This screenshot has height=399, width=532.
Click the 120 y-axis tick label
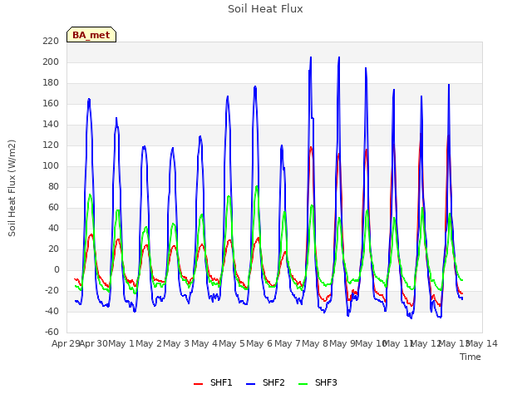(x=51, y=145)
